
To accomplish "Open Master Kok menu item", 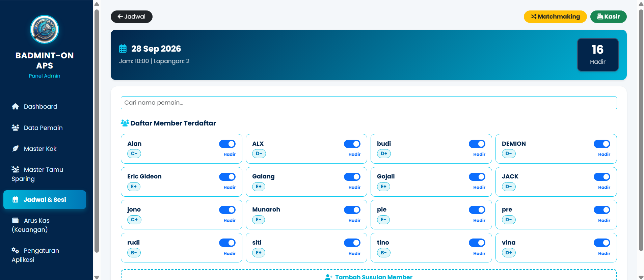I will [x=45, y=148].
